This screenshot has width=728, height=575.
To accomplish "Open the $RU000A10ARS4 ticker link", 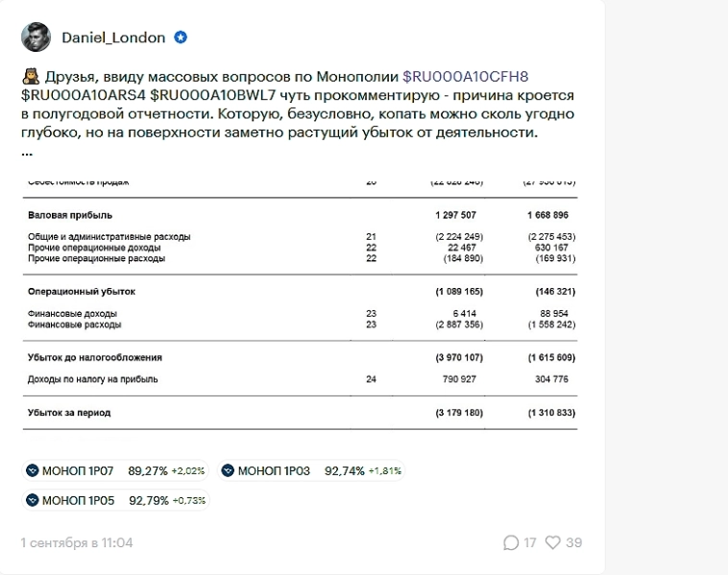I will tap(83, 95).
